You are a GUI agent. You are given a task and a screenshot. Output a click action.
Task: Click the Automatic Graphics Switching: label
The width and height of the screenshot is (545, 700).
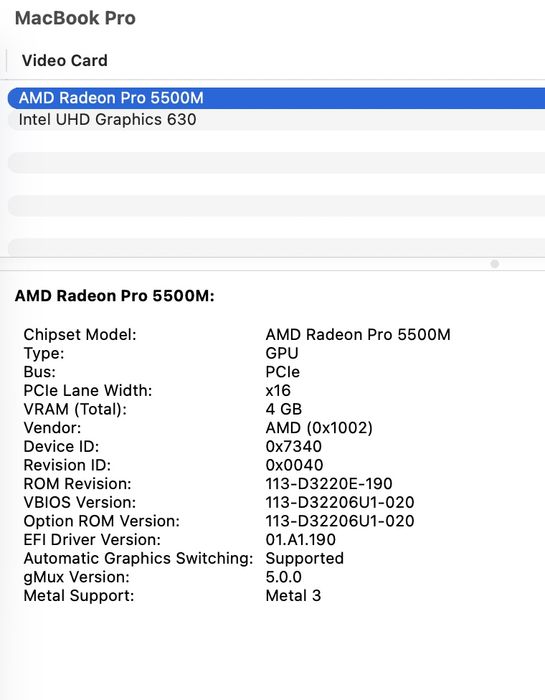pos(138,558)
